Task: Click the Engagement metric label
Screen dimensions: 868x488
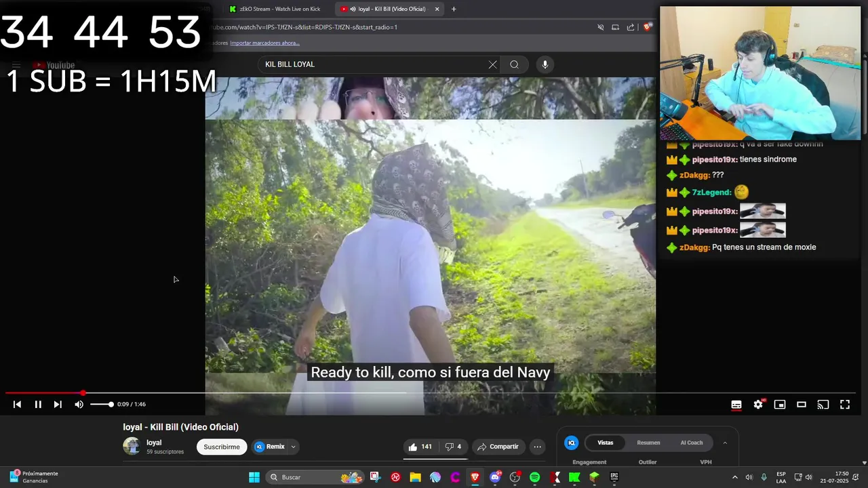Action: (x=589, y=462)
